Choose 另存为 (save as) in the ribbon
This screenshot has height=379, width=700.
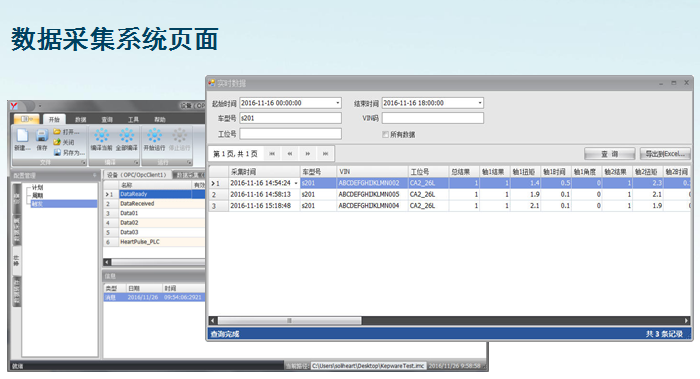[69, 152]
